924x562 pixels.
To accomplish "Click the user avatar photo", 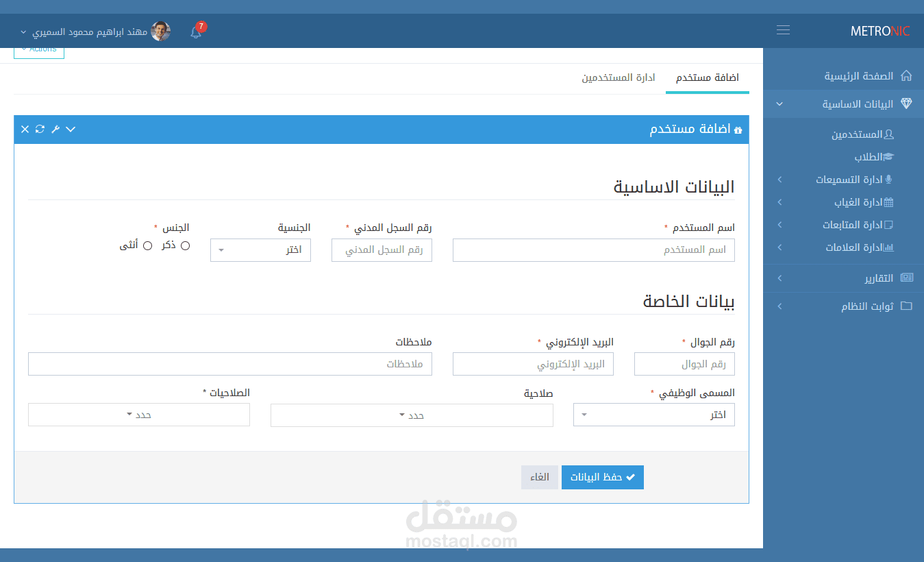I will (x=161, y=31).
